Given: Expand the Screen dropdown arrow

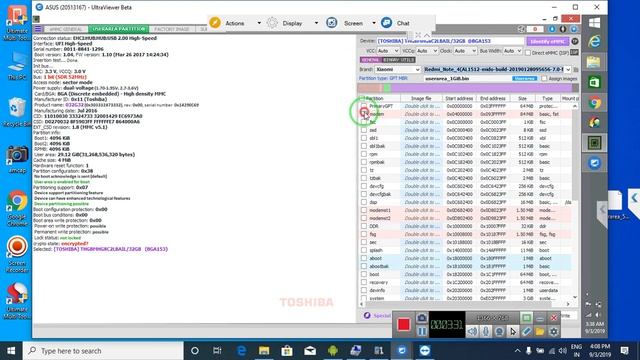Looking at the screenshot, I should [373, 23].
